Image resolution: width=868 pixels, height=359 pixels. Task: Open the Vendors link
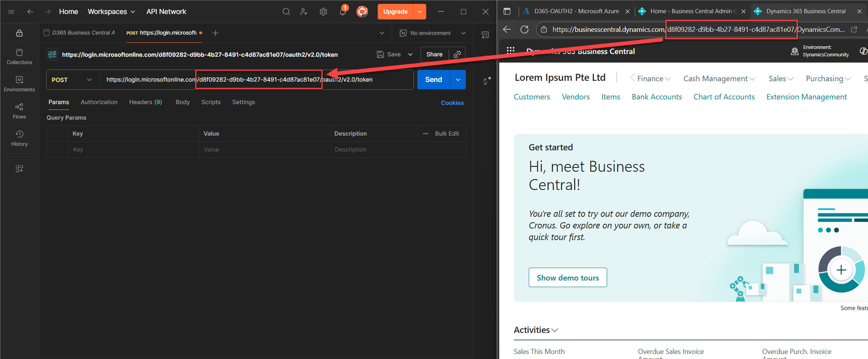pos(576,97)
